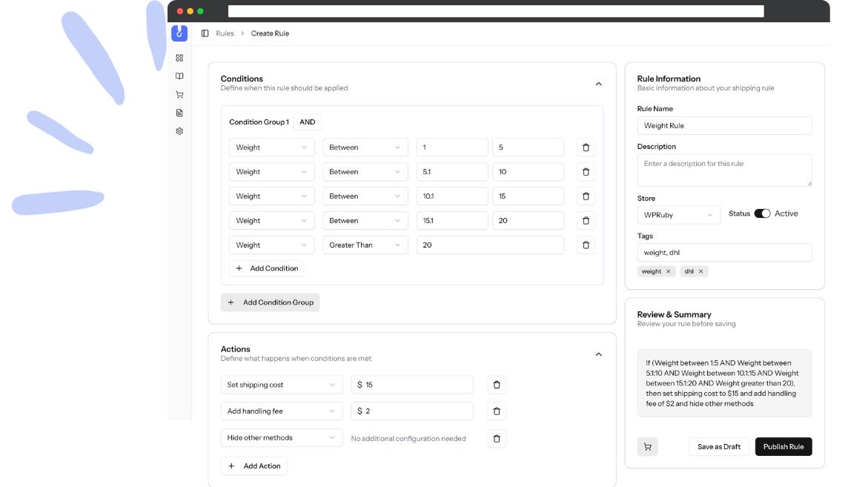This screenshot has height=487, width=868.
Task: Collapse the Conditions section
Action: pyautogui.click(x=598, y=84)
